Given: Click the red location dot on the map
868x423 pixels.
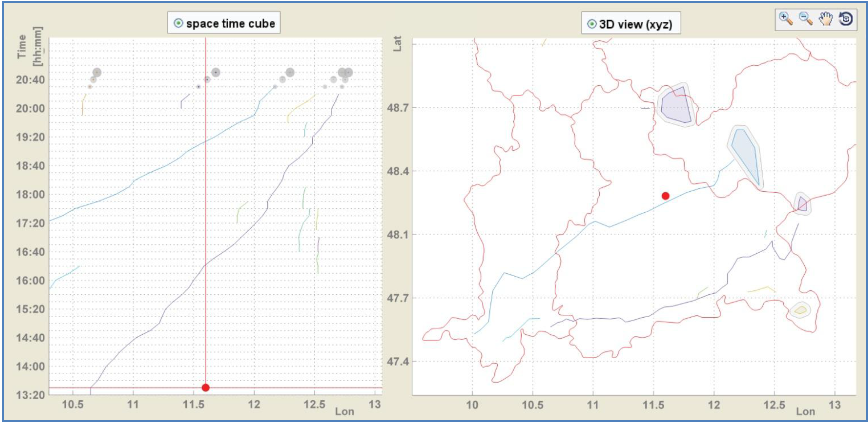Looking at the screenshot, I should click(665, 196).
